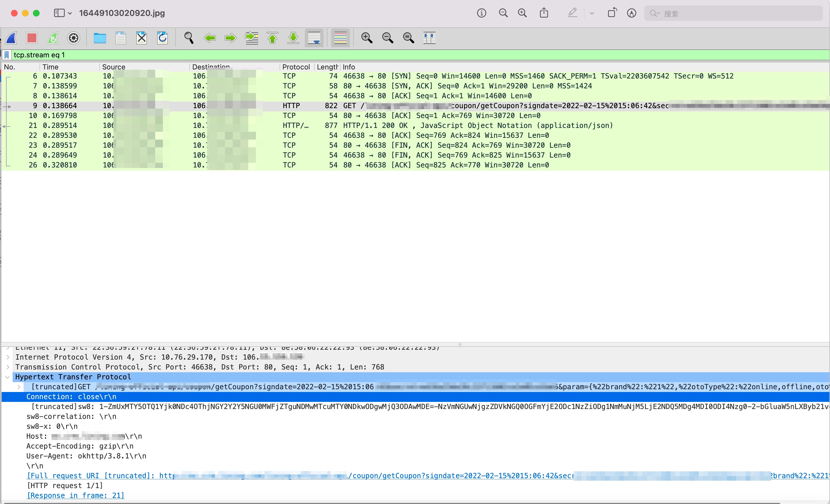Toggle auto-scroll to last packet

314,38
